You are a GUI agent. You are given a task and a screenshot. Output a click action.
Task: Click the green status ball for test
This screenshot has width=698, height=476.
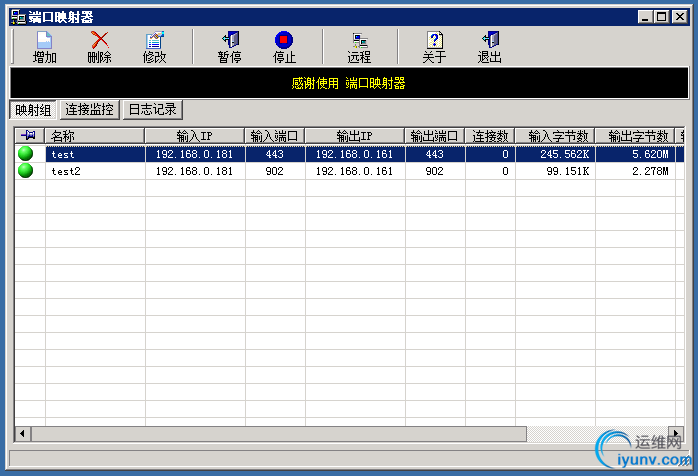click(x=26, y=153)
